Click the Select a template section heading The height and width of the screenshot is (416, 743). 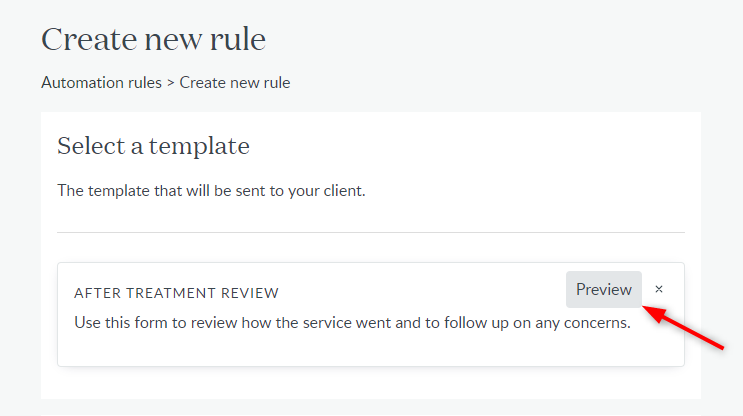[x=153, y=146]
